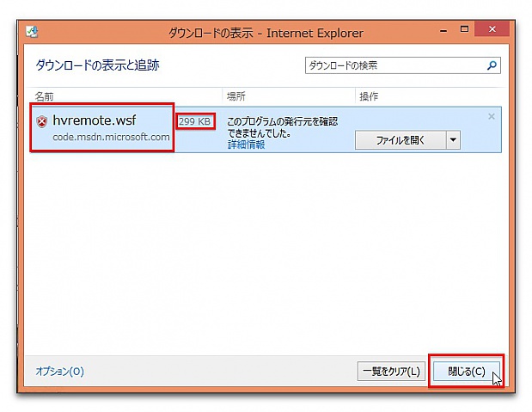This screenshot has width=532, height=412.
Task: Open the 詳細情報 link
Action: click(246, 145)
